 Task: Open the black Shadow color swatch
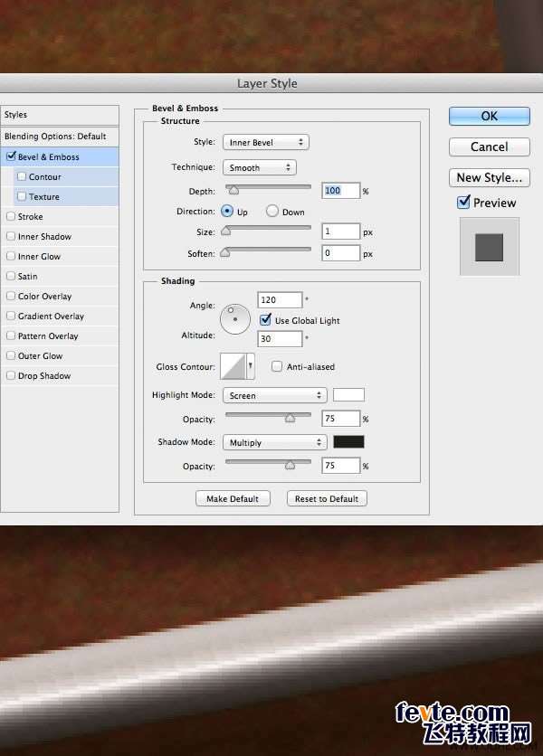point(348,441)
